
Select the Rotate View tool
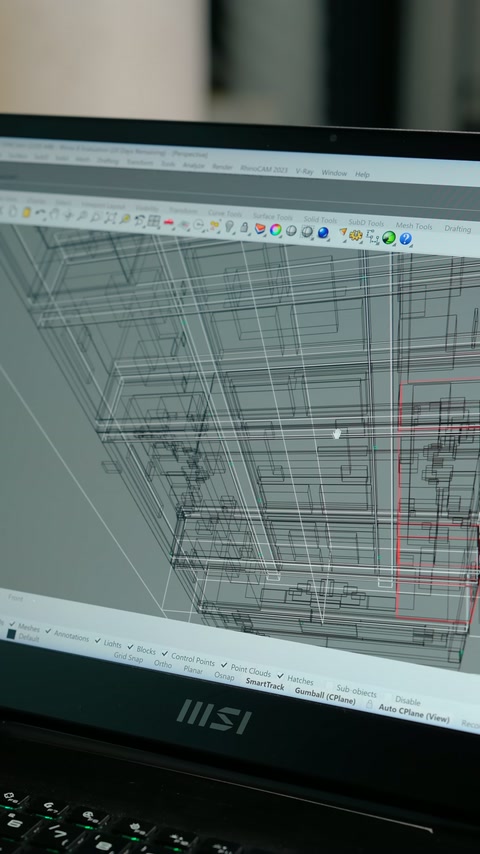(68, 215)
